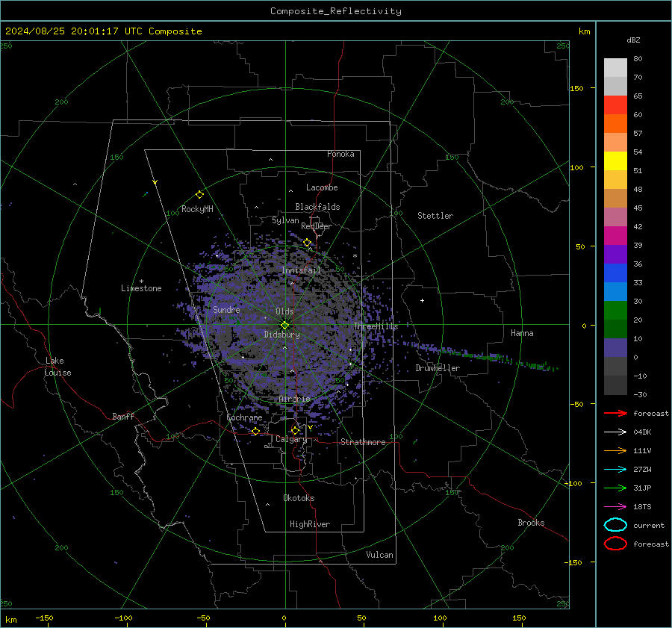
Task: Click the Composite_Reflectivity title
Action: [x=336, y=11]
